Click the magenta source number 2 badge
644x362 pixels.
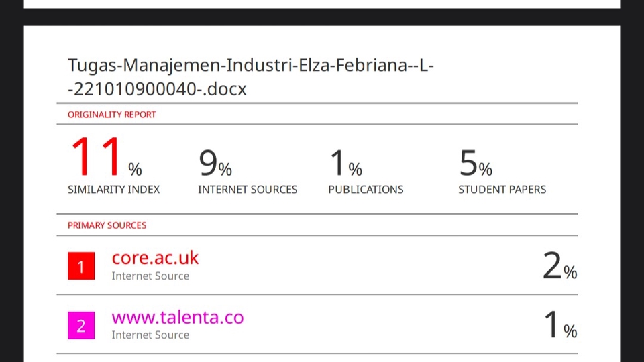81,326
